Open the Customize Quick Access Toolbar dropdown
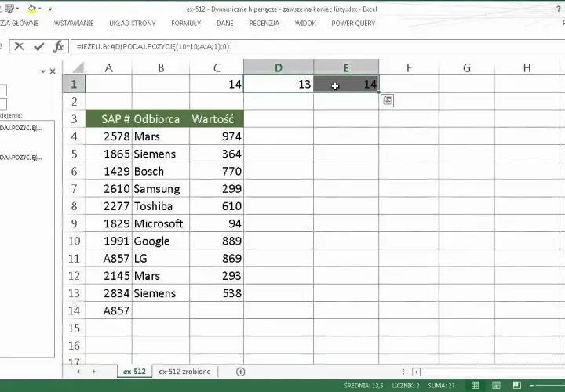565x392 pixels. point(50,9)
